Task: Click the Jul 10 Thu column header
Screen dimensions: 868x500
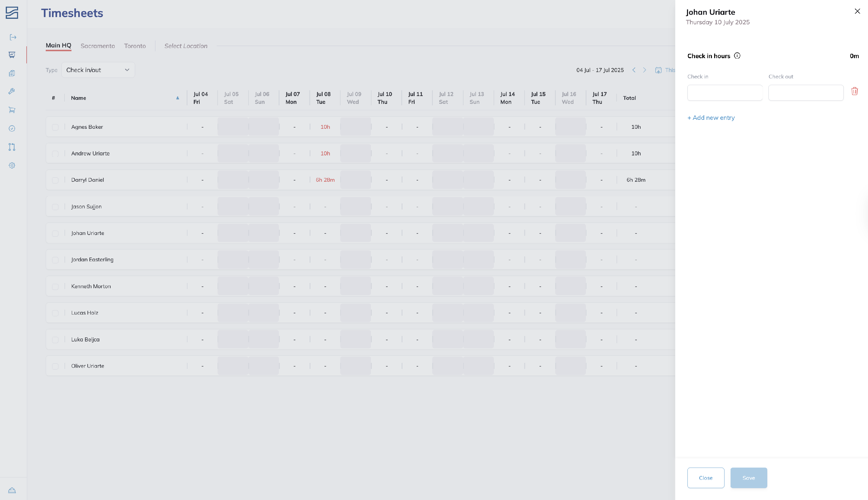Action: coord(385,98)
